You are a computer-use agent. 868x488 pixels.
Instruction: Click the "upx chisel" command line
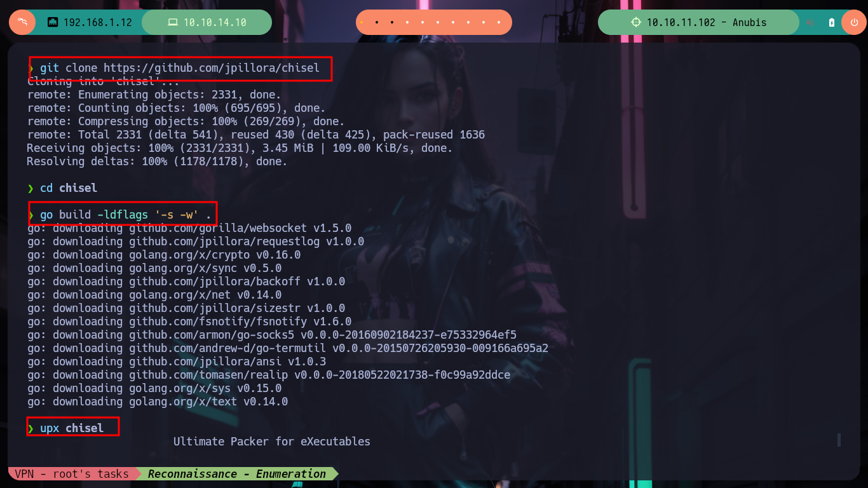72,428
